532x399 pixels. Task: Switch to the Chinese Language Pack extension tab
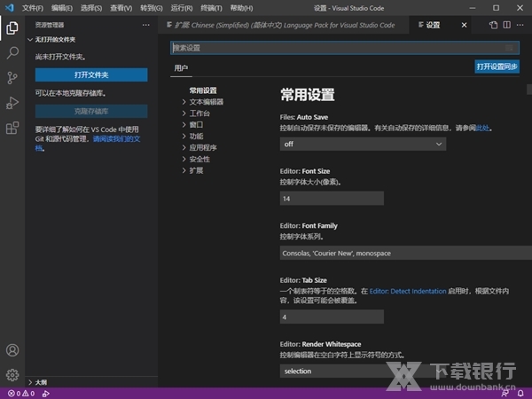(284, 25)
